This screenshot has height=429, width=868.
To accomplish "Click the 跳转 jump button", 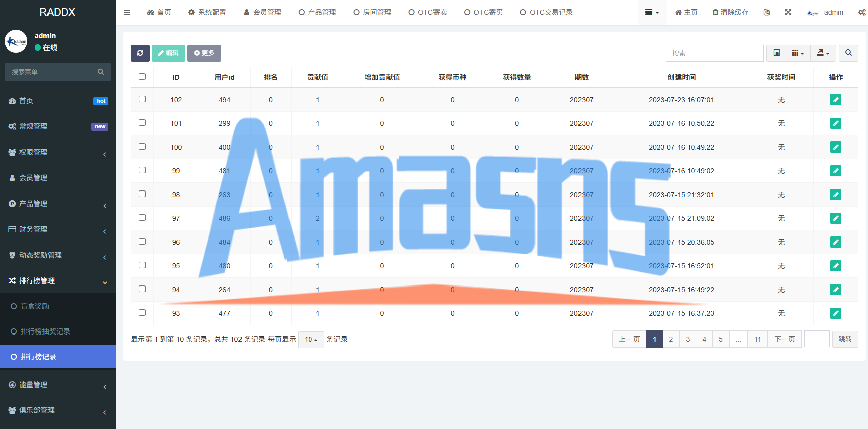I will [x=845, y=339].
